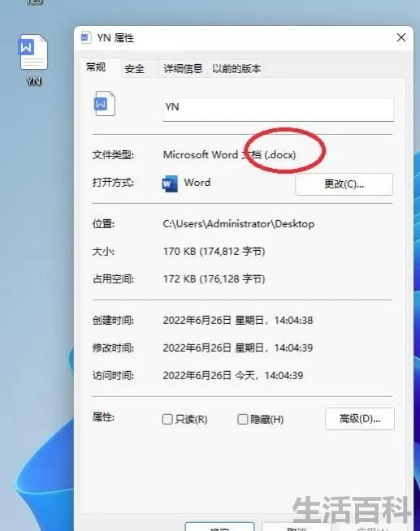Click the disk usage value 172 KB (176,128 字节)
420x531 pixels.
coord(214,279)
